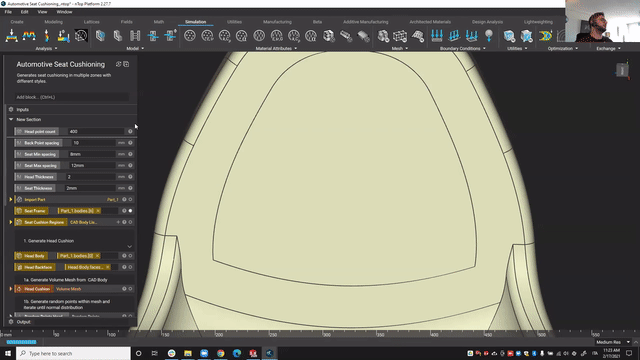640x360 pixels.
Task: Open the Lightweighting ribbon tab
Action: pyautogui.click(x=538, y=22)
